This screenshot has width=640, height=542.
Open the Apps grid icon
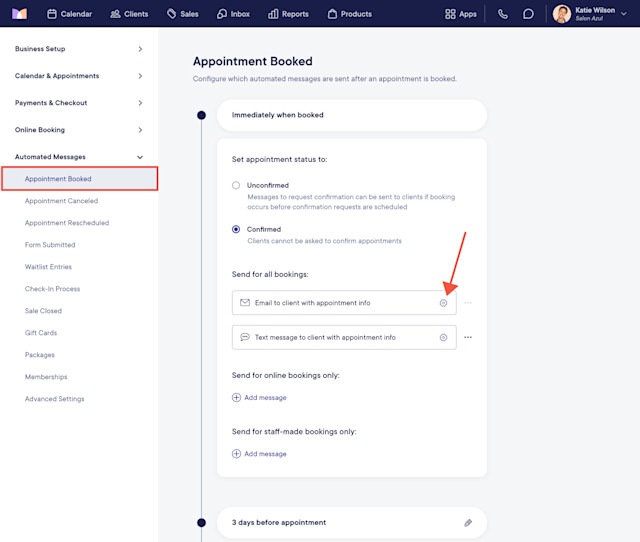[450, 14]
